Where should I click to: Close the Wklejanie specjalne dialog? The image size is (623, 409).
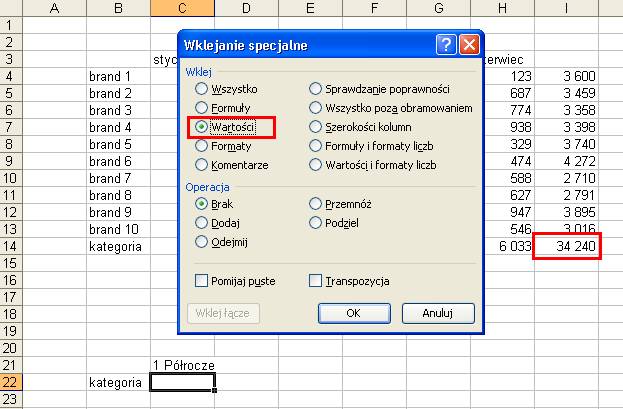tap(469, 45)
